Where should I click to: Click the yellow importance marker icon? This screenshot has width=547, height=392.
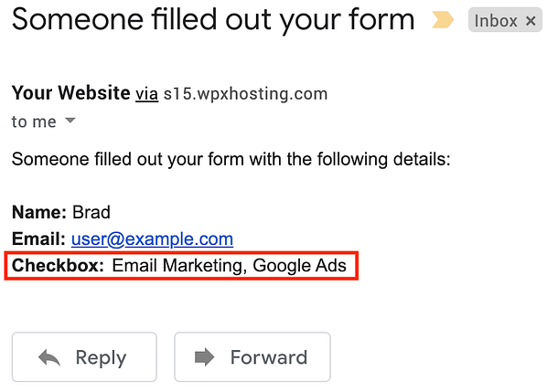443,19
